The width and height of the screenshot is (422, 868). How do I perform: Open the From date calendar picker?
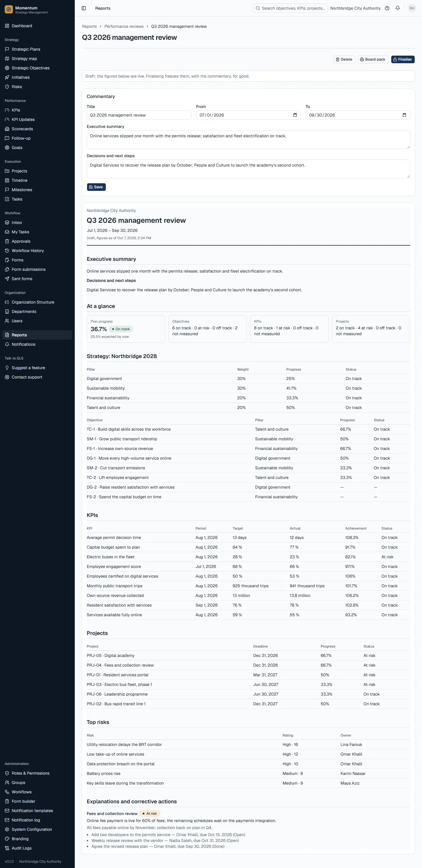point(295,115)
